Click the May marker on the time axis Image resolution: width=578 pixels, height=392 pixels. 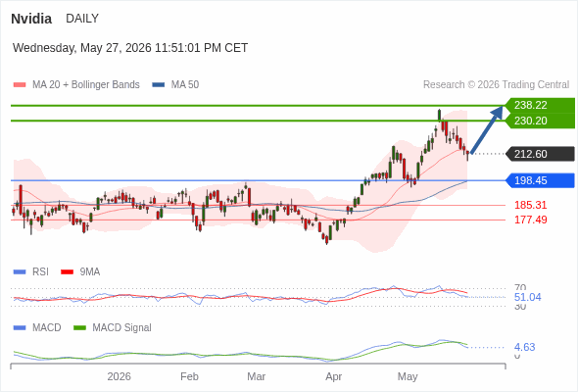point(408,376)
